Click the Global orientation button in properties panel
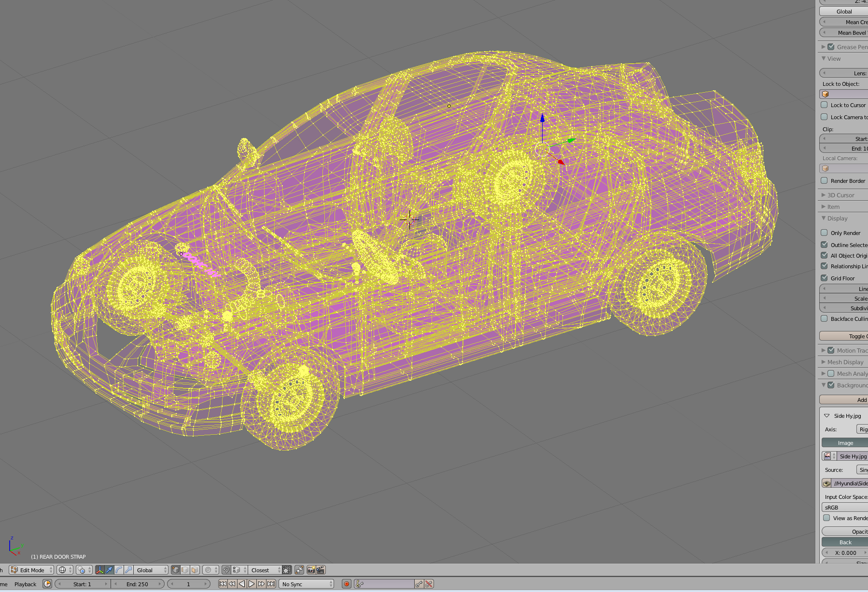868x592 pixels. [x=843, y=11]
